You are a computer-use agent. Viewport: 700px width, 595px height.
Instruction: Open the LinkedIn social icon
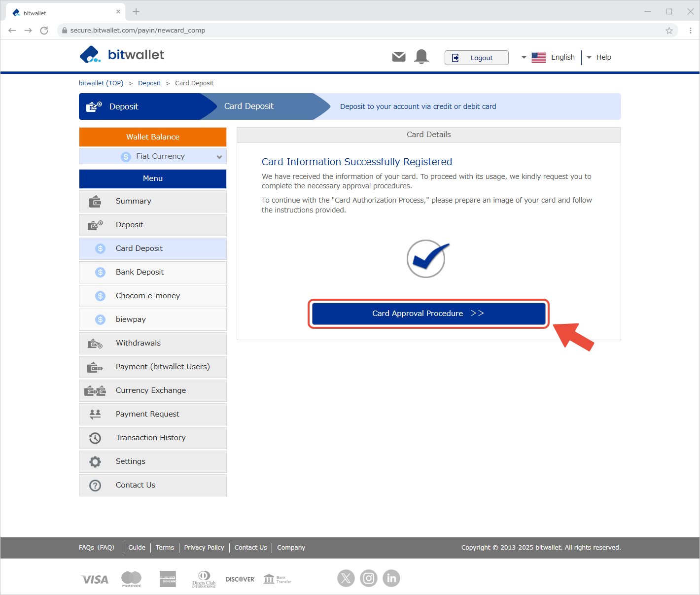[391, 578]
